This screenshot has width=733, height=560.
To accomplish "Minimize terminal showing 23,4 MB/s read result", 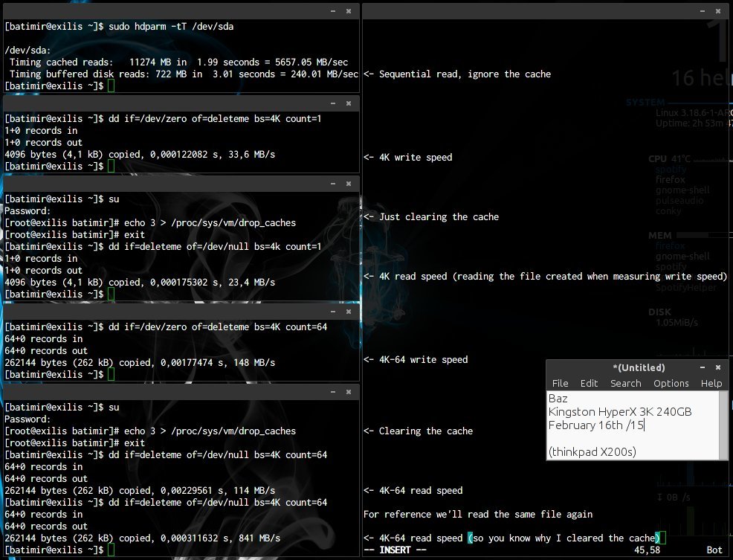I will pos(334,184).
